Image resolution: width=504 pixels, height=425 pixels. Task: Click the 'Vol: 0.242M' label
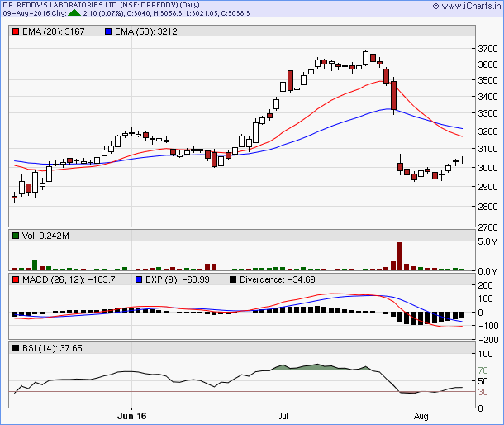pos(45,236)
